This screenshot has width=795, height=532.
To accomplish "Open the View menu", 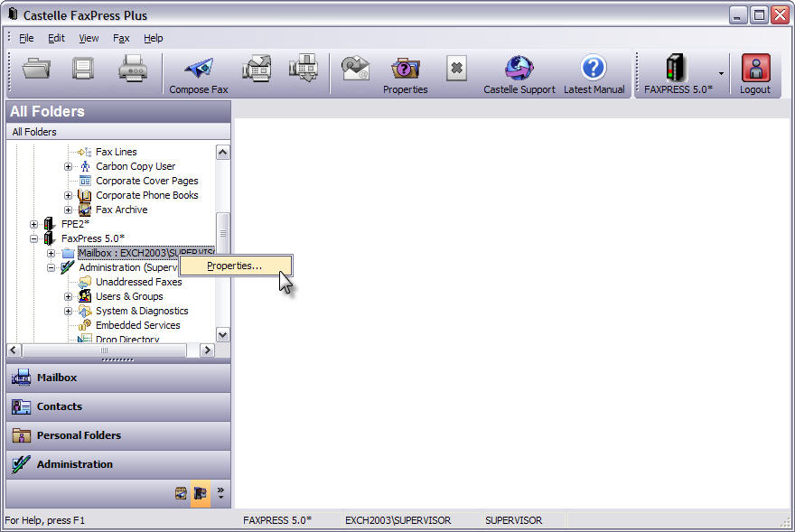I will click(x=89, y=38).
